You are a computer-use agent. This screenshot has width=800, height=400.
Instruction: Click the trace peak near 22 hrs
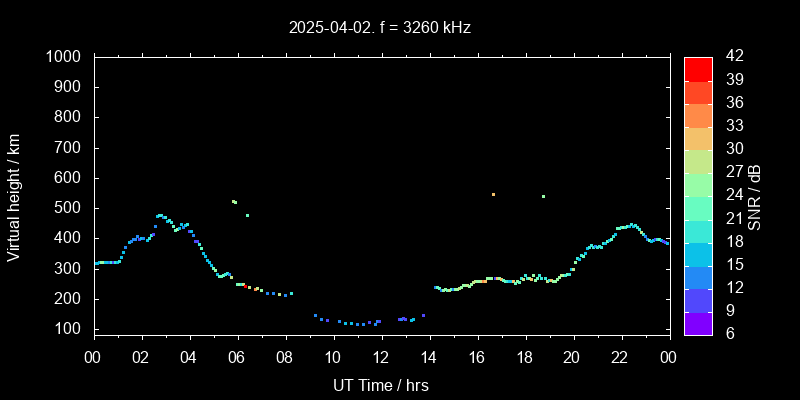pos(631,225)
